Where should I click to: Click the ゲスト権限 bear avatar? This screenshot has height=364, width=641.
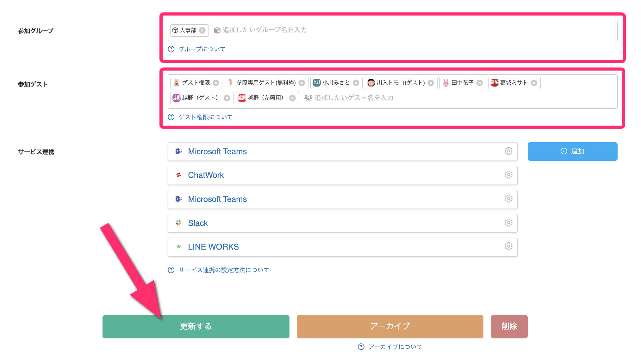(x=177, y=83)
